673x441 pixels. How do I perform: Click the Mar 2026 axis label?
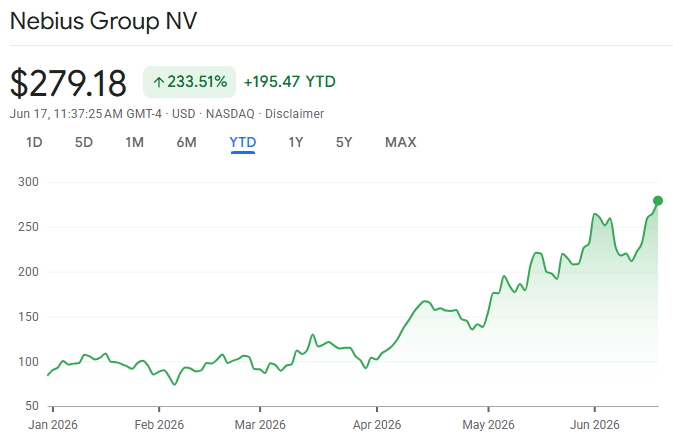pyautogui.click(x=260, y=425)
